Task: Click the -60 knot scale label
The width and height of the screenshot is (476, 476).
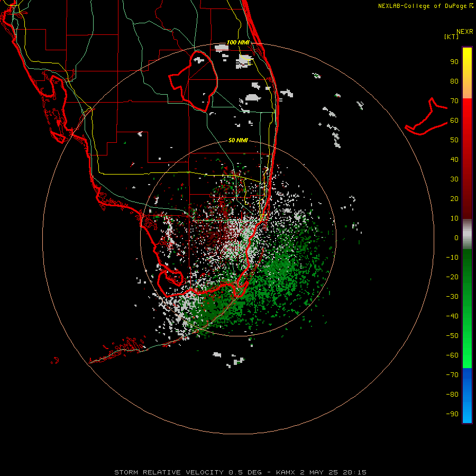Action: [452, 355]
